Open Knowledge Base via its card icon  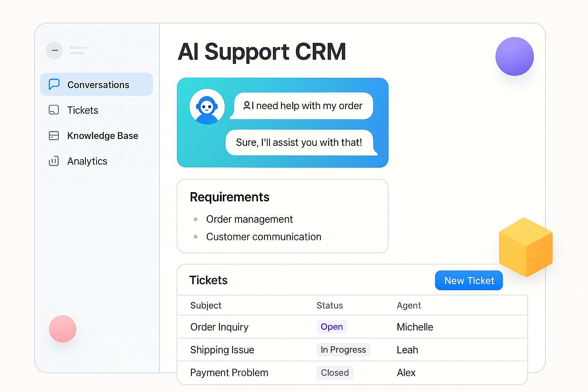[x=54, y=136]
